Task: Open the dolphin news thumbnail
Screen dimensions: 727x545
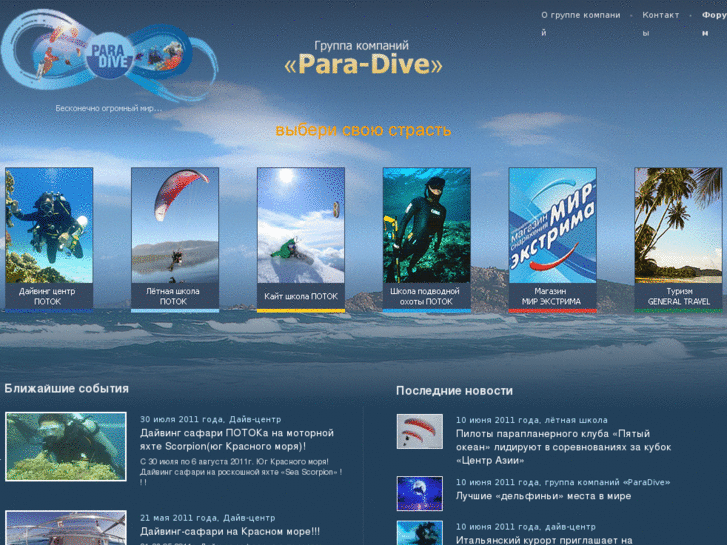Action: (x=420, y=494)
